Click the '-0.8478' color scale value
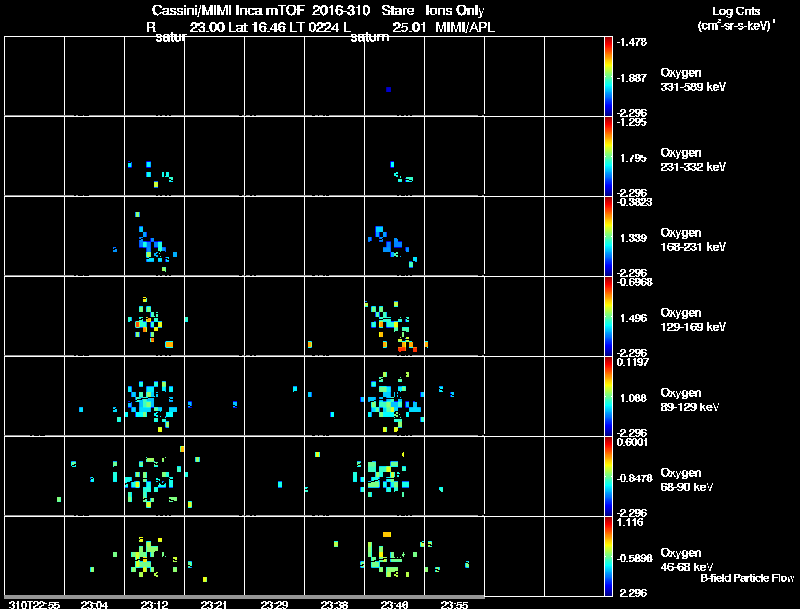Image resolution: width=800 pixels, height=609 pixels. pos(634,478)
